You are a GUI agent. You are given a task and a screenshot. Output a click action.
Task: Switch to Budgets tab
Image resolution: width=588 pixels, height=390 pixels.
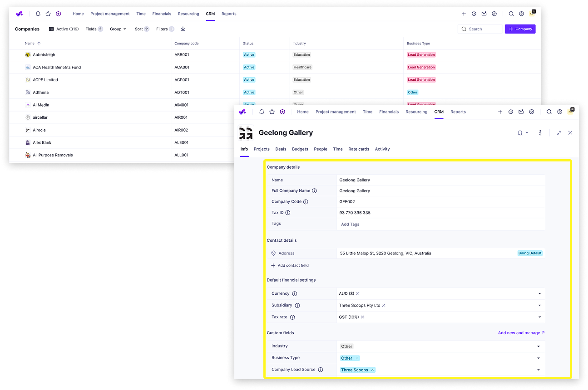click(300, 149)
